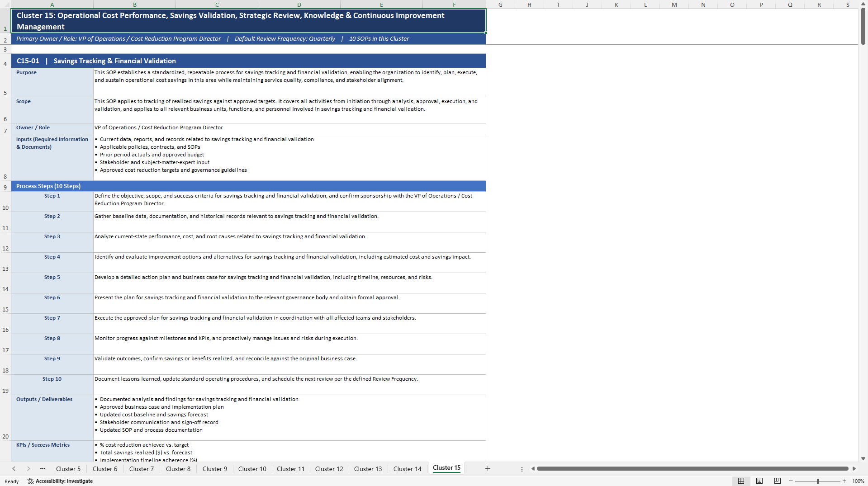Open the Cluster 5 sheet tab
The image size is (868, 486).
68,469
